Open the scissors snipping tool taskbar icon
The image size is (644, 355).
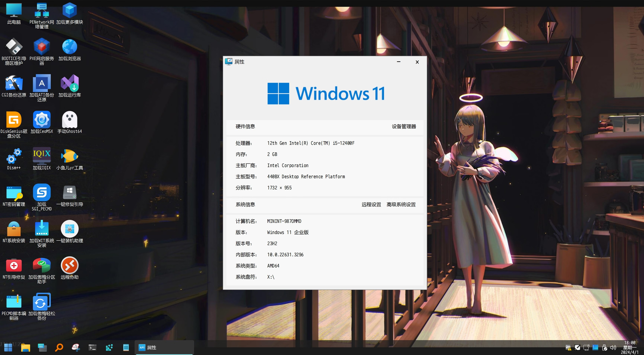point(76,348)
